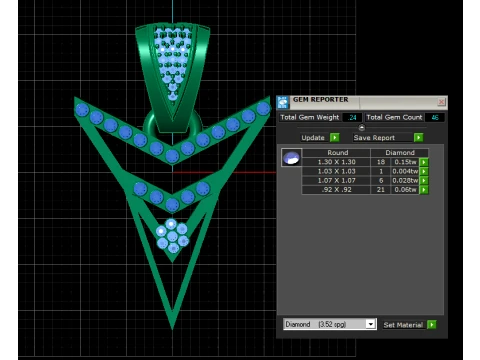Image resolution: width=480 pixels, height=360 pixels.
Task: Click the Save Report label
Action: pos(374,138)
